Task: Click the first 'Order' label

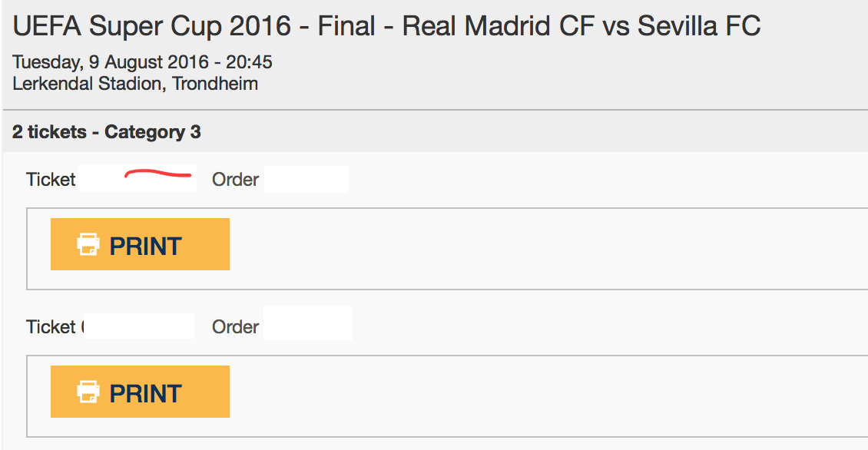Action: click(235, 180)
